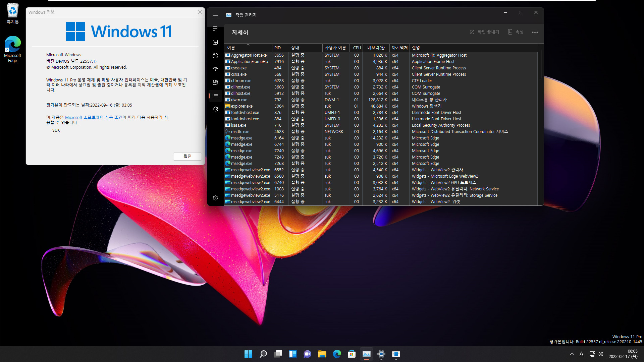Select ctfmon.exe process row
Screen dimensions: 644x362
tap(381, 81)
